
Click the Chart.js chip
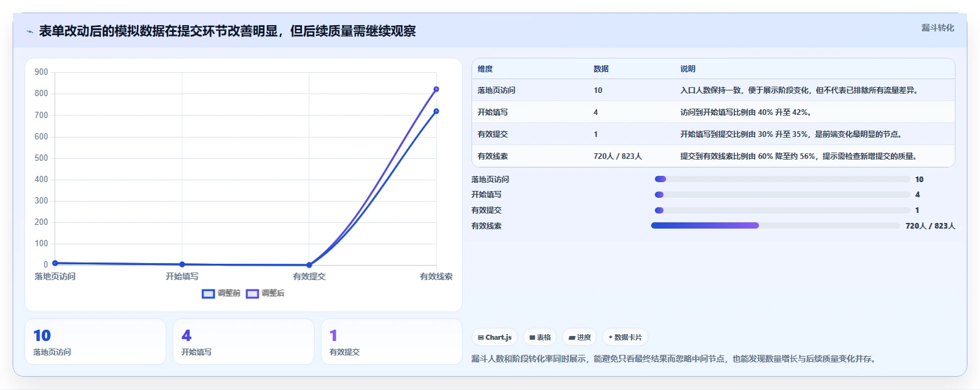[495, 337]
